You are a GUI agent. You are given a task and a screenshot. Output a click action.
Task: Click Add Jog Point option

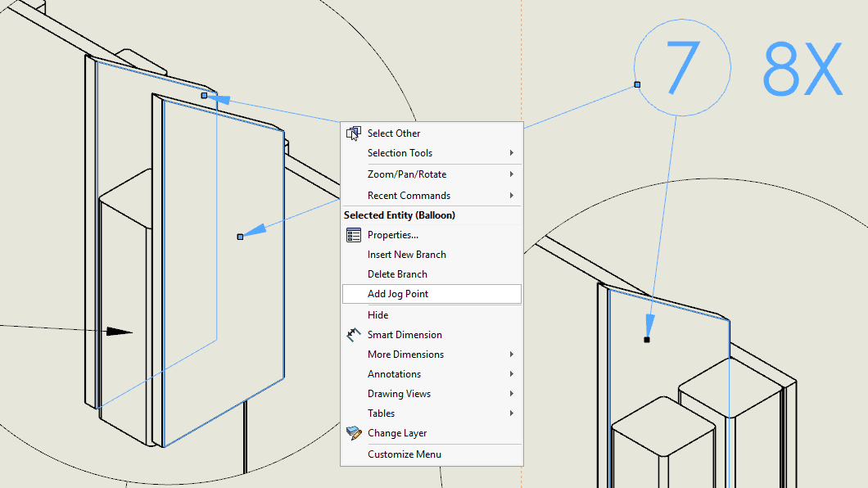(398, 294)
